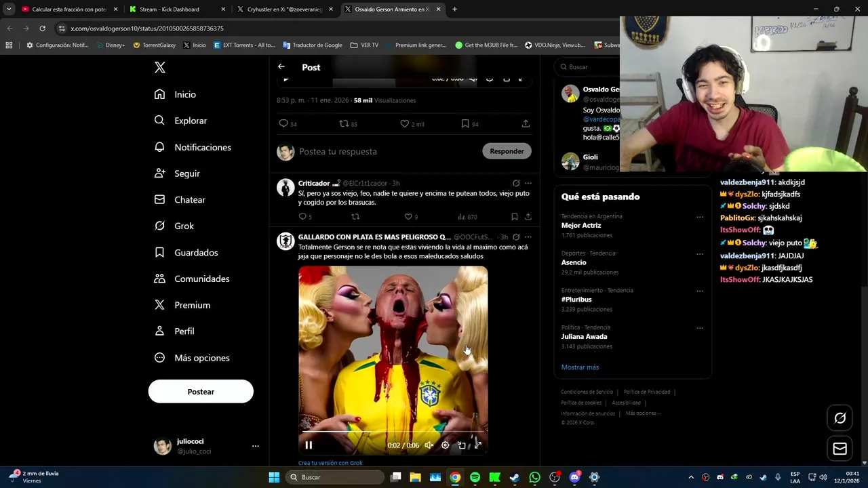Open Steam from the taskbar
Screen dimensions: 868x488
[x=515, y=477]
